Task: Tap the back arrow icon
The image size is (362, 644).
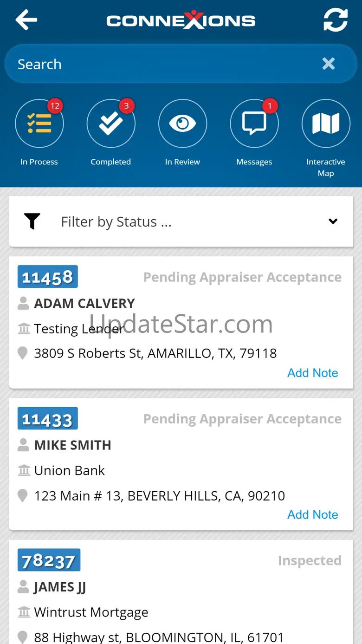Action: click(x=26, y=20)
